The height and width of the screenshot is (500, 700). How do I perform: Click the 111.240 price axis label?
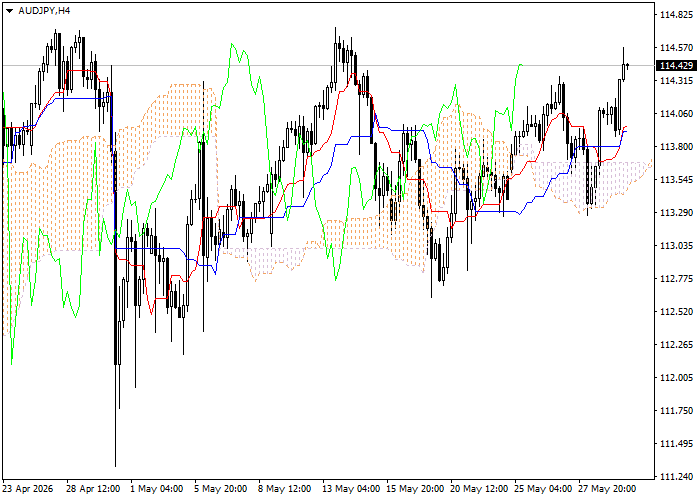tap(676, 477)
